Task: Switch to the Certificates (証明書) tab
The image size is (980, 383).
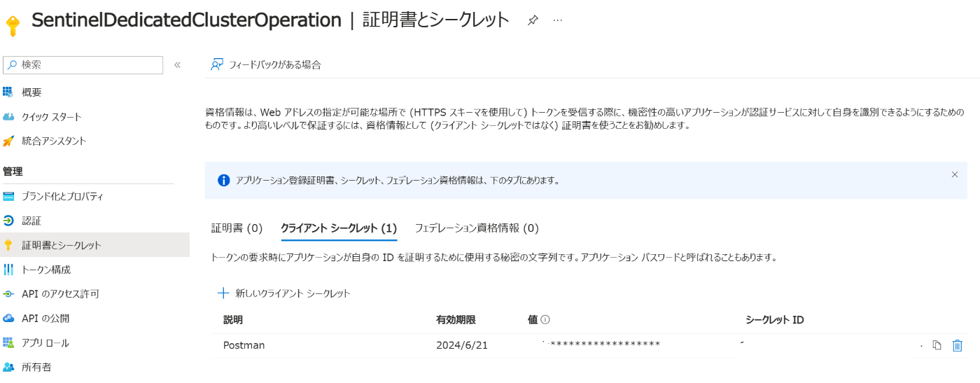Action: tap(237, 228)
